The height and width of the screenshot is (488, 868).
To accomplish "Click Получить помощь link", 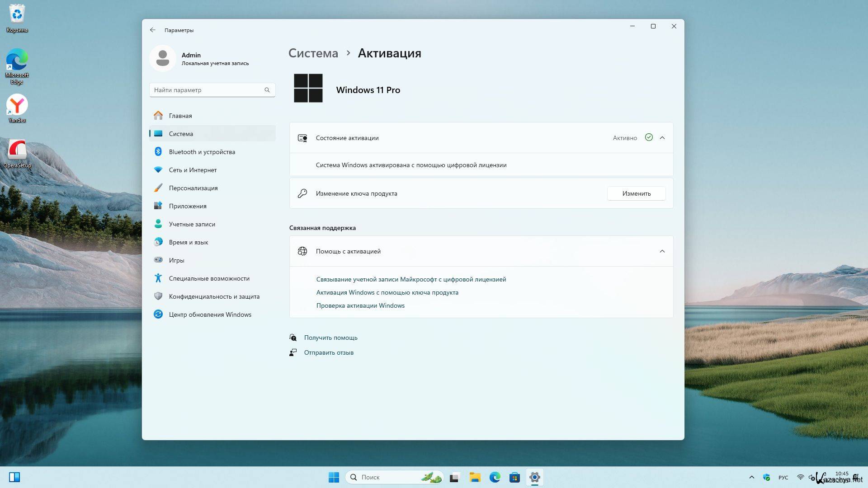I will pos(330,338).
